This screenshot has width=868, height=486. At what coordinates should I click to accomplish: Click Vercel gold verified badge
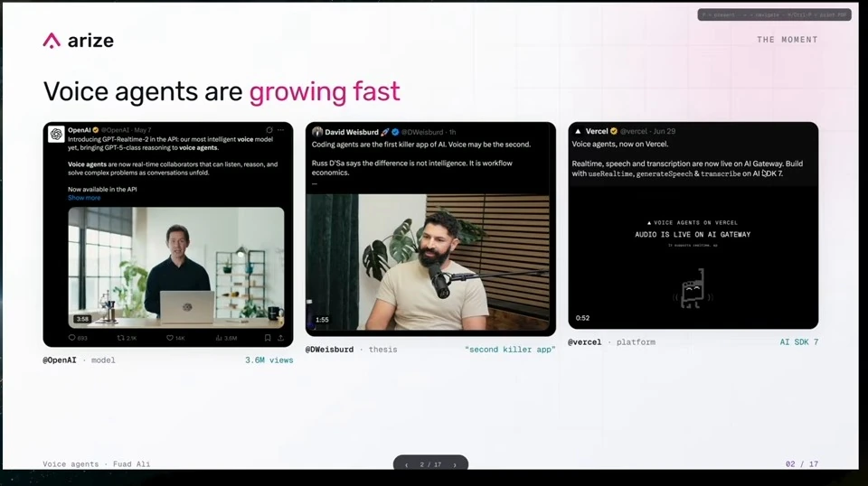pos(613,131)
